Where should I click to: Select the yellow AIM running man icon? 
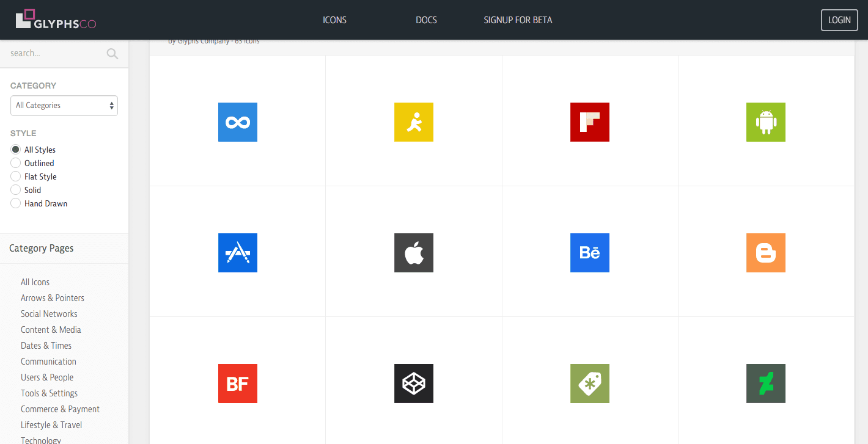(x=414, y=122)
